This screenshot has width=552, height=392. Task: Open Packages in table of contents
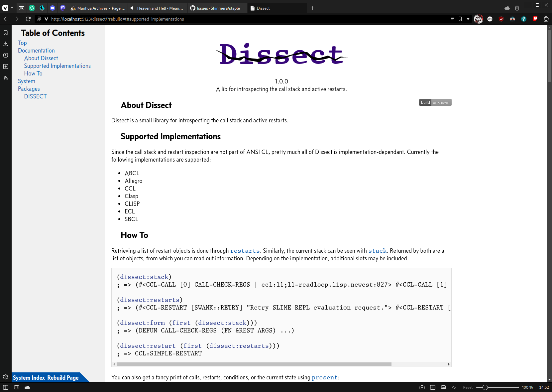click(29, 89)
